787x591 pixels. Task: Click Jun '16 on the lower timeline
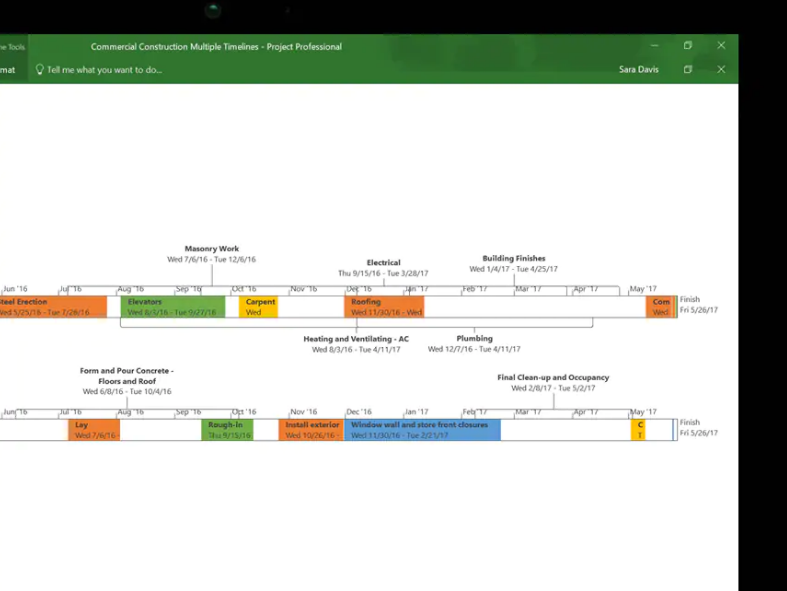[16, 412]
